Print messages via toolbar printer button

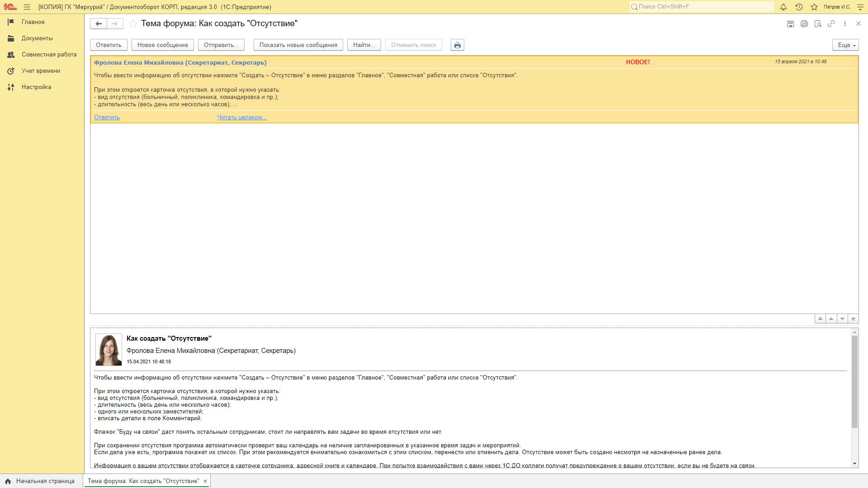click(458, 45)
